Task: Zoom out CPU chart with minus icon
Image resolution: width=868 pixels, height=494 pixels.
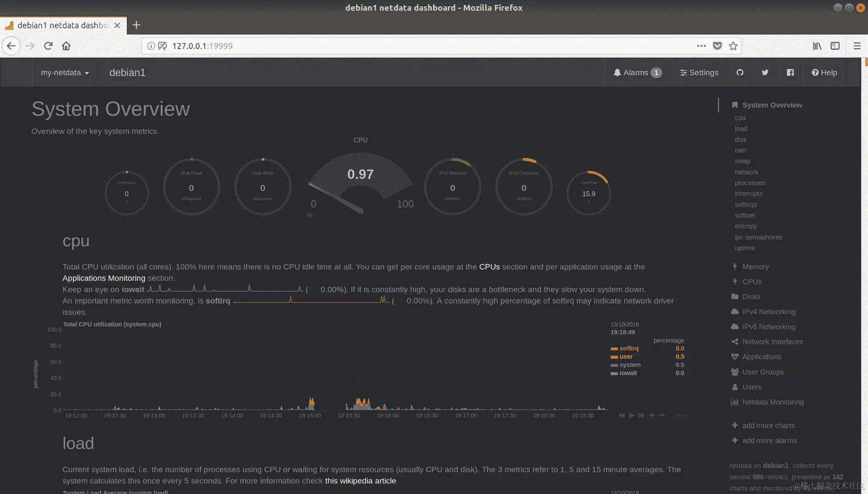Action: pos(662,415)
